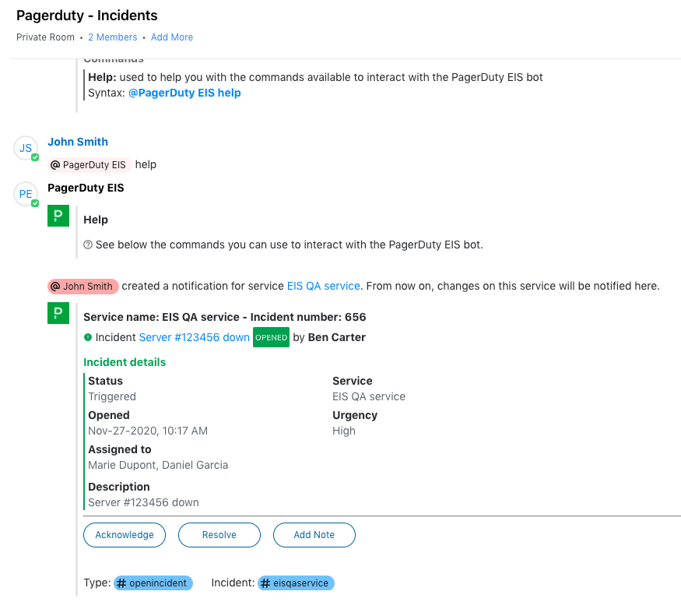Viewport: 681px width, 616px height.
Task: Click the 'Private Room' label
Action: click(x=46, y=37)
